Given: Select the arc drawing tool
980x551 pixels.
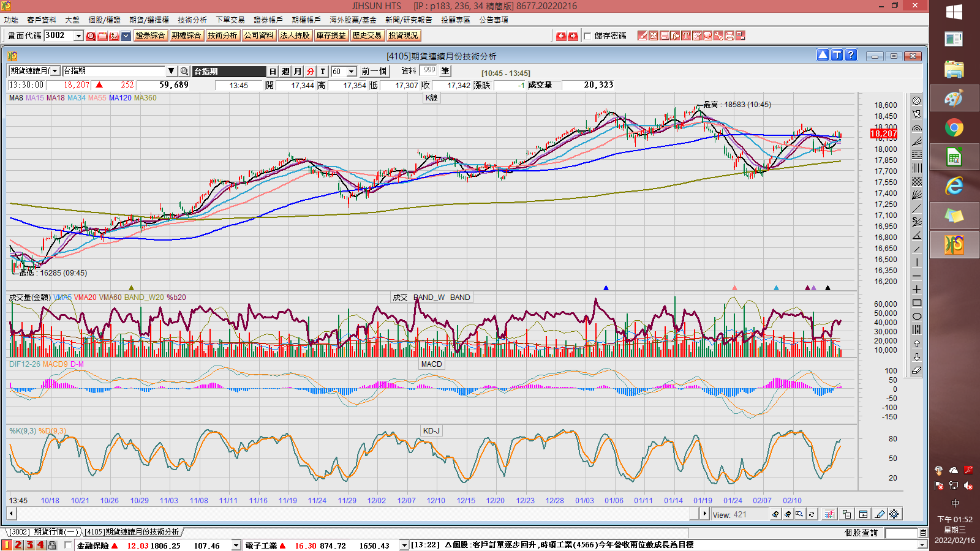Looking at the screenshot, I should coord(917,127).
